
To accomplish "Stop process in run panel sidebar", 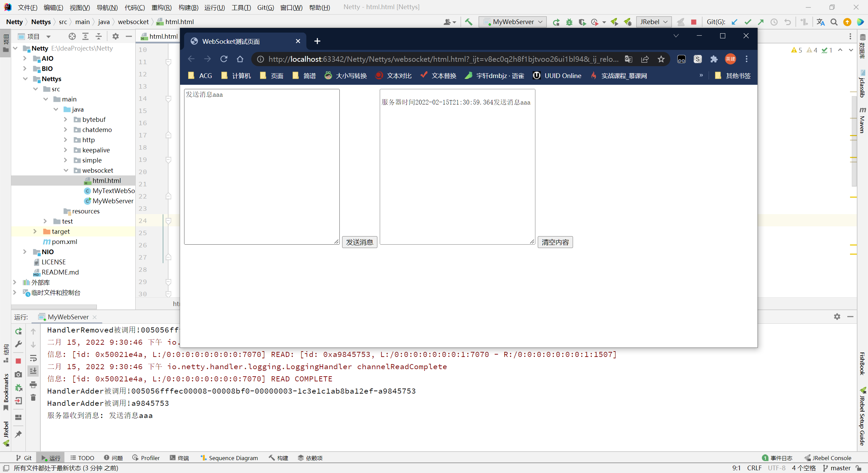I will pos(19,361).
